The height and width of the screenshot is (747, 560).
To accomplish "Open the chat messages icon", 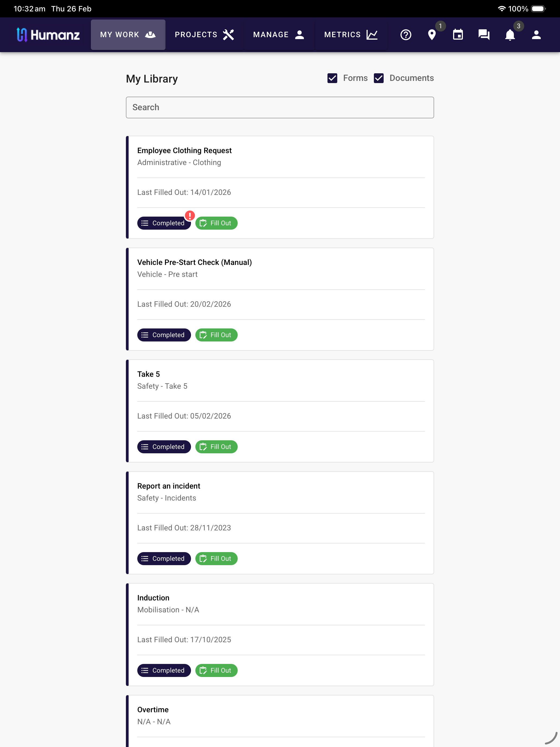I will (484, 35).
